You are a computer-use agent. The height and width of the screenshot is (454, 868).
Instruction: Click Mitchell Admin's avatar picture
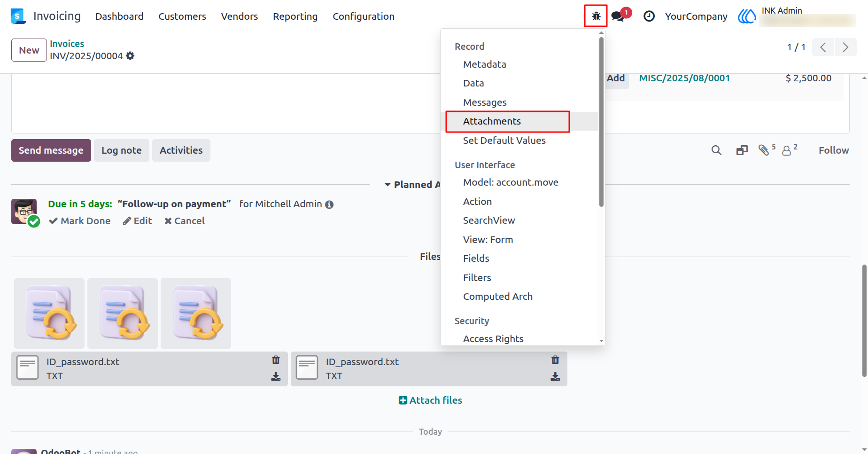click(x=24, y=211)
